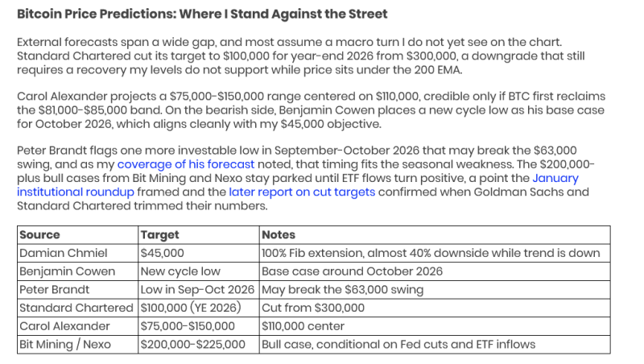Click the Bitcoin Price Predictions article heading
644x364 pixels.
coord(202,14)
